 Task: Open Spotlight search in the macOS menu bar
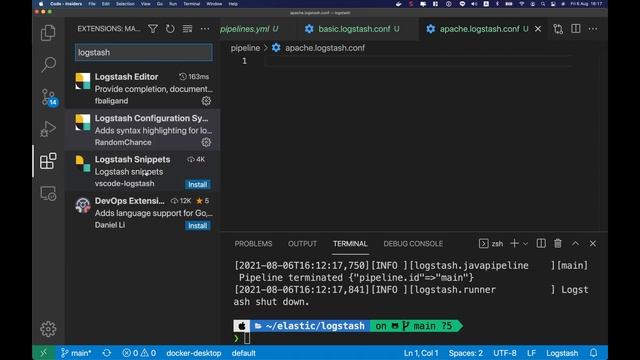(543, 4)
